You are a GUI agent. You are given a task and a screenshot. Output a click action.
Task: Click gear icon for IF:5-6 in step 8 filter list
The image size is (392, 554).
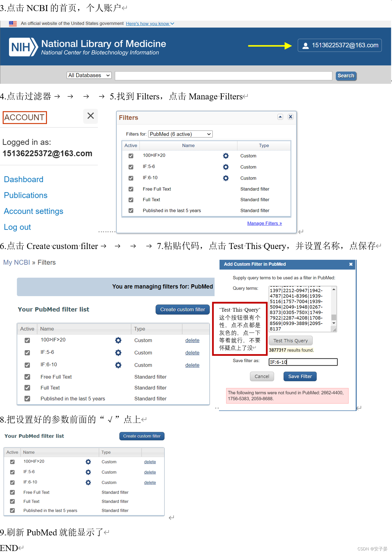point(88,472)
